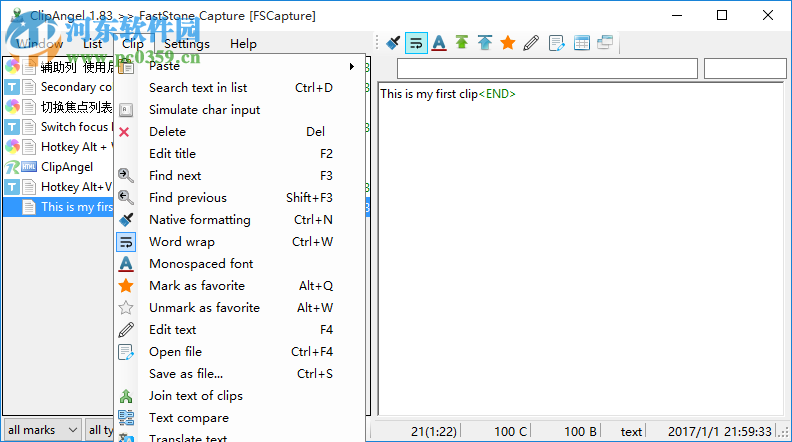Click the table grid toolbar icon

pyautogui.click(x=581, y=43)
